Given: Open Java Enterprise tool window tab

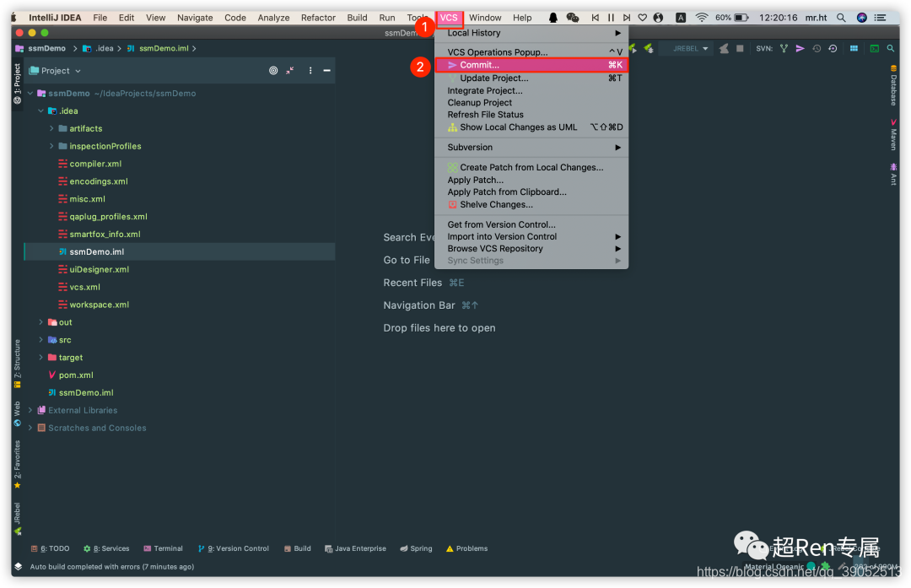Looking at the screenshot, I should (355, 548).
